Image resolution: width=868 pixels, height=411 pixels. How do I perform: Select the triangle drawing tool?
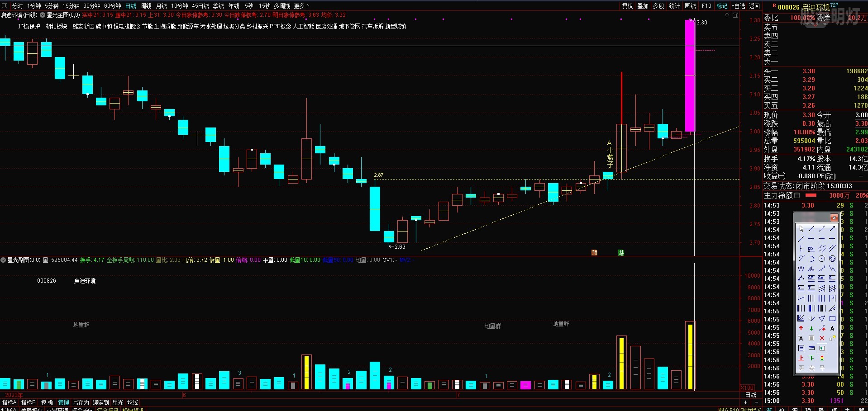coord(821,318)
